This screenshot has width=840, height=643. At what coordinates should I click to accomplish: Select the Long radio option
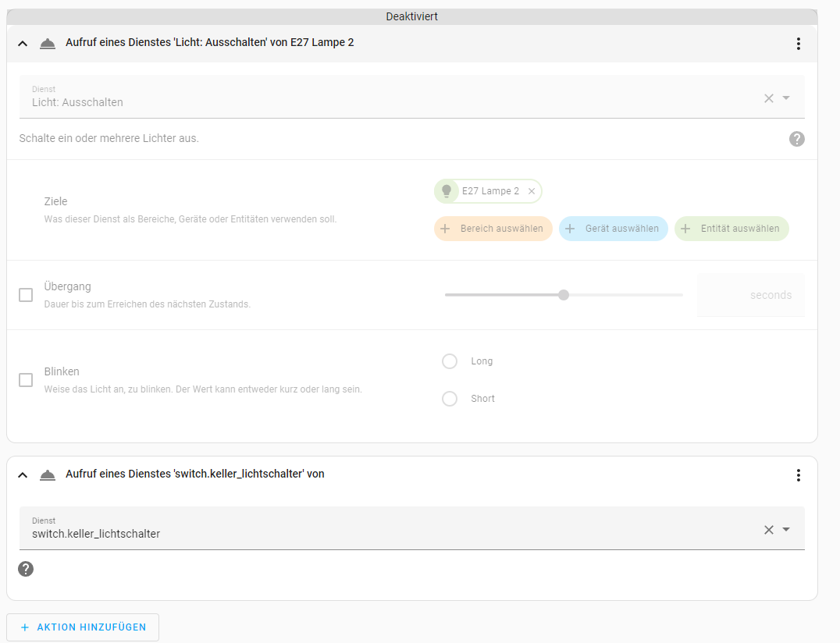[x=450, y=361]
